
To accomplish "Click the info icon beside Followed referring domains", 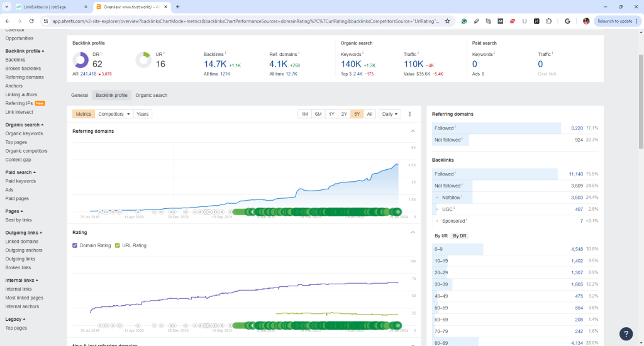I will tap(455, 128).
